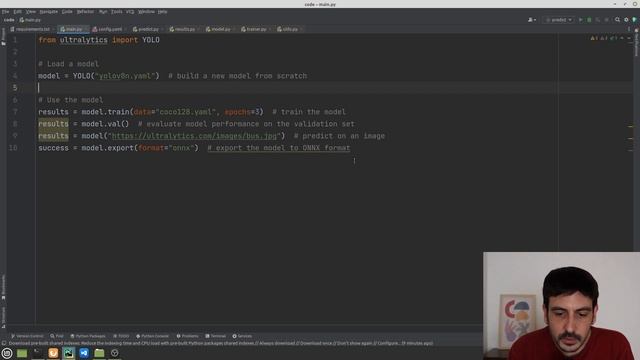Open the Help menu
Screen dimensions: 640x360
coord(162,12)
